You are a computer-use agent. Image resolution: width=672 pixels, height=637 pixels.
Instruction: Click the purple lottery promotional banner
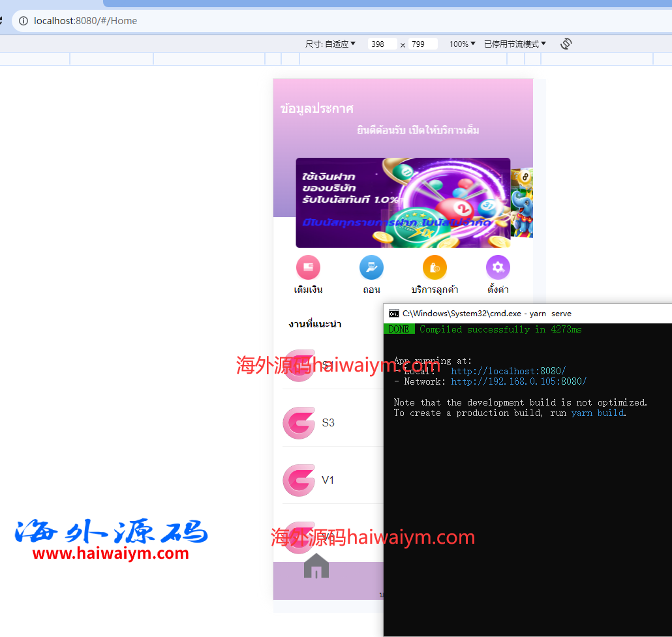tap(403, 203)
